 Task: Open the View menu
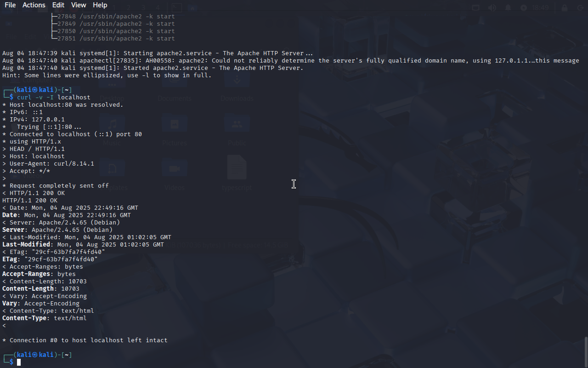point(79,5)
